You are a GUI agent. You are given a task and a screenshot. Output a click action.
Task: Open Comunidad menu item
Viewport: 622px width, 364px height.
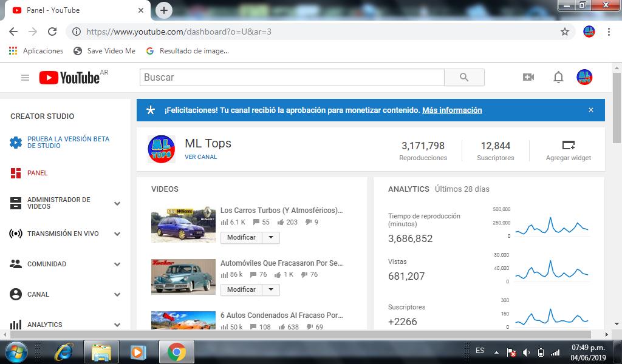47,264
